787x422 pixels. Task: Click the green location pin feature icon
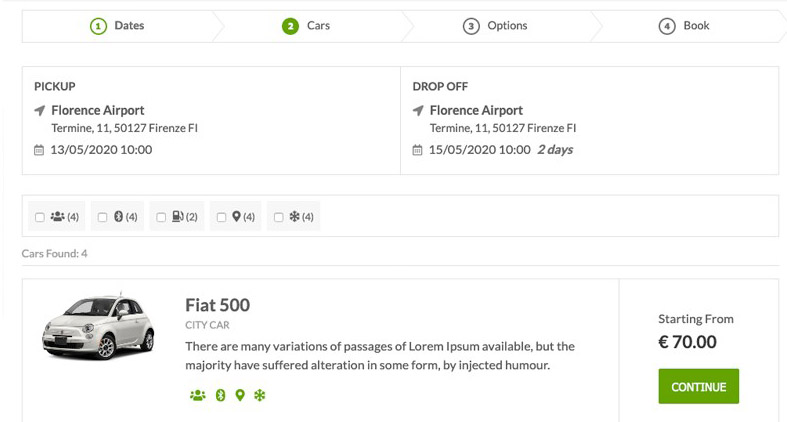pyautogui.click(x=240, y=396)
